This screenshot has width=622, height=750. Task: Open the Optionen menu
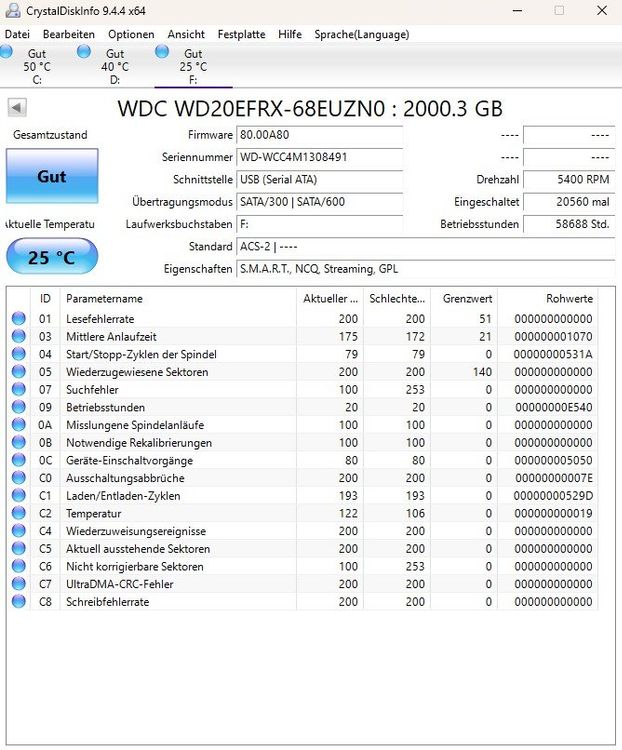coord(131,34)
